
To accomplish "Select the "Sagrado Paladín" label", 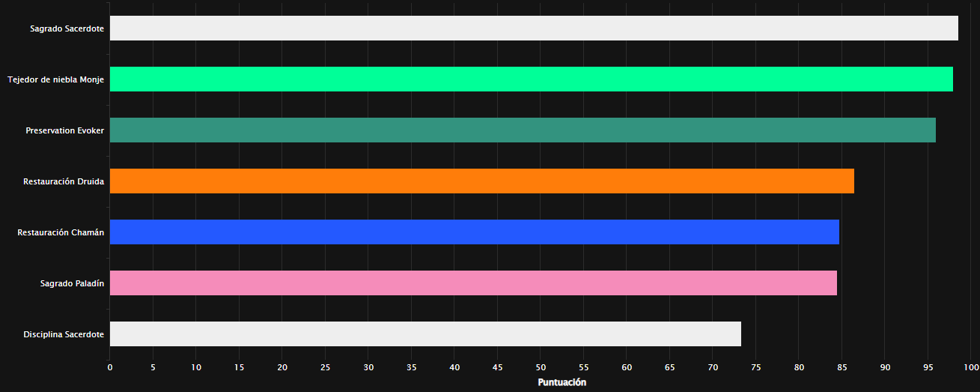I will point(72,283).
